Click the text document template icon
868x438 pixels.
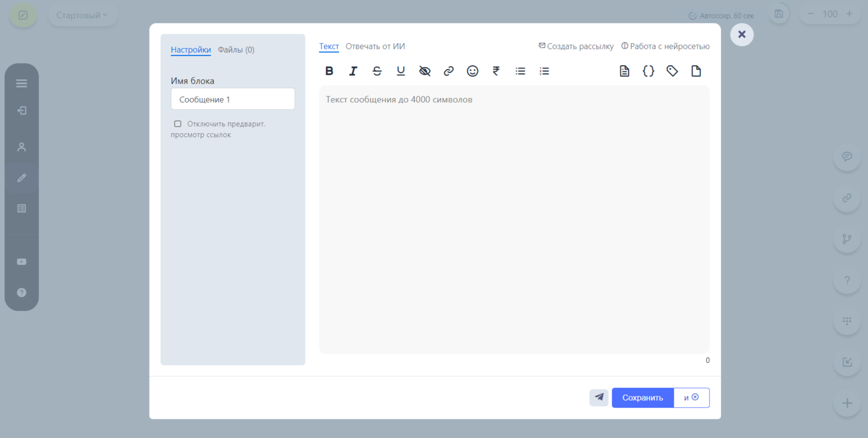[624, 71]
